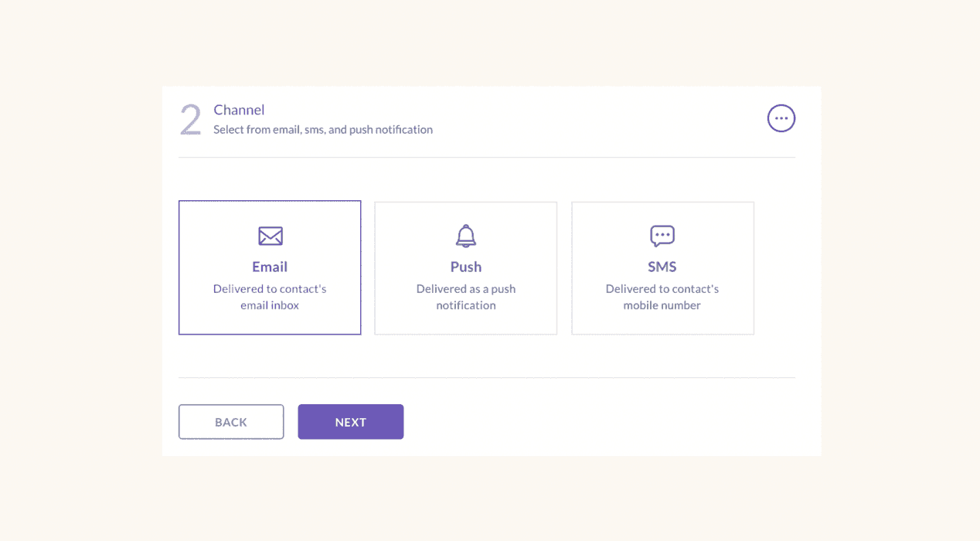
Task: Click the "mobile number" description line
Action: [x=662, y=305]
